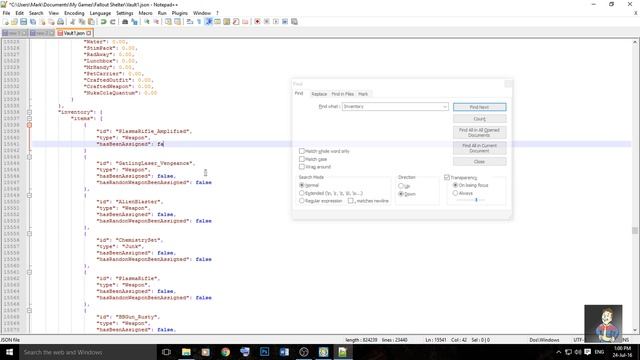Image resolution: width=640 pixels, height=360 pixels.
Task: Click the Find Next button
Action: point(480,107)
